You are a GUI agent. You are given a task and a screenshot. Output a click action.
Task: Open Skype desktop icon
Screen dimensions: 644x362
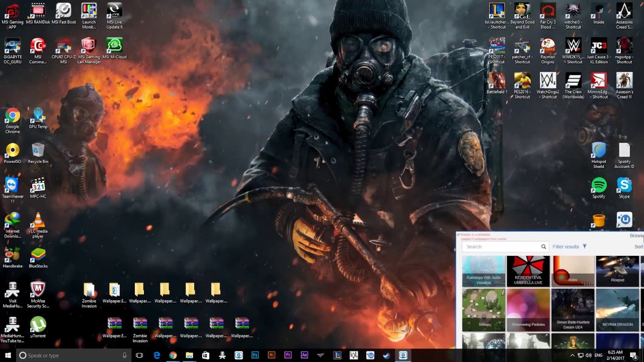coord(624,188)
